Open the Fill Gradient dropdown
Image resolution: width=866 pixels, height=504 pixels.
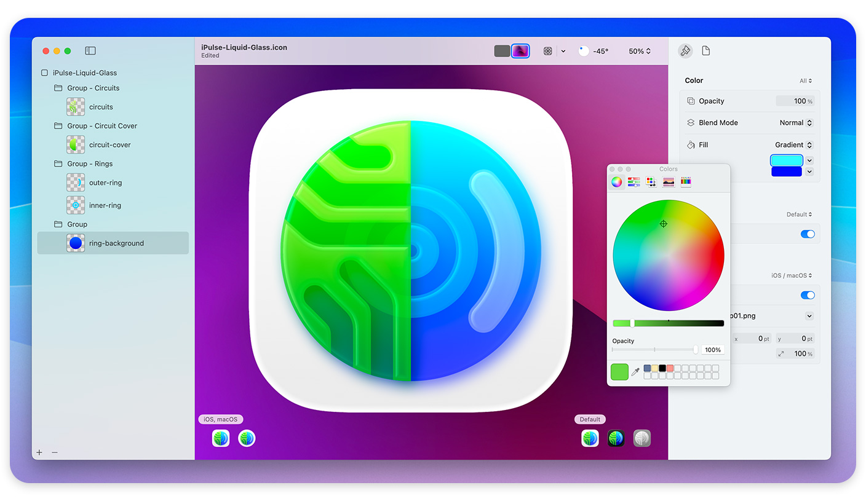point(793,145)
